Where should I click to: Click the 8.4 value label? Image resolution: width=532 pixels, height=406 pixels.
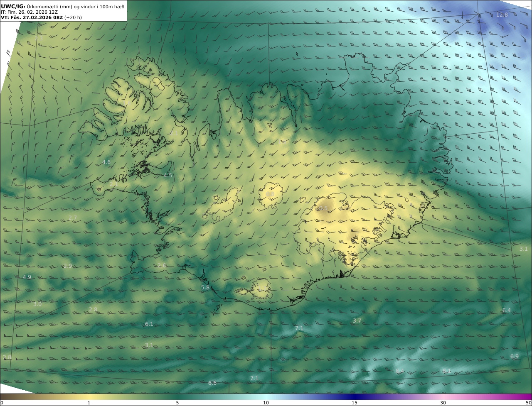point(400,371)
